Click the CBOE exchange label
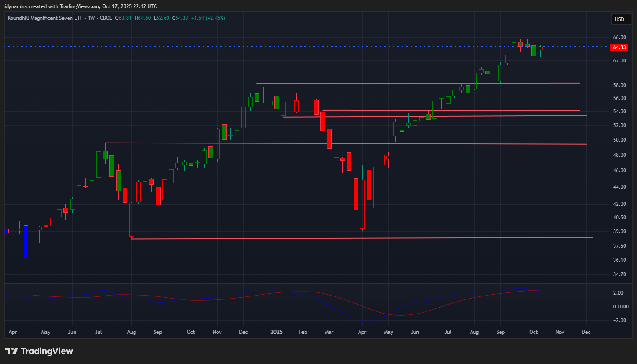This screenshot has height=364, width=637. [106, 18]
